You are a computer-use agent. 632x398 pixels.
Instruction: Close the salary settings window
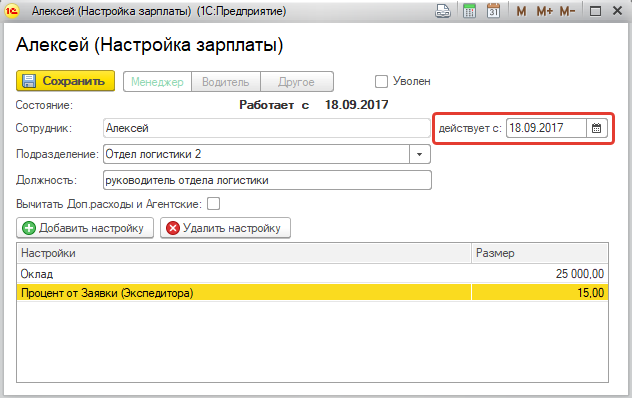point(617,11)
